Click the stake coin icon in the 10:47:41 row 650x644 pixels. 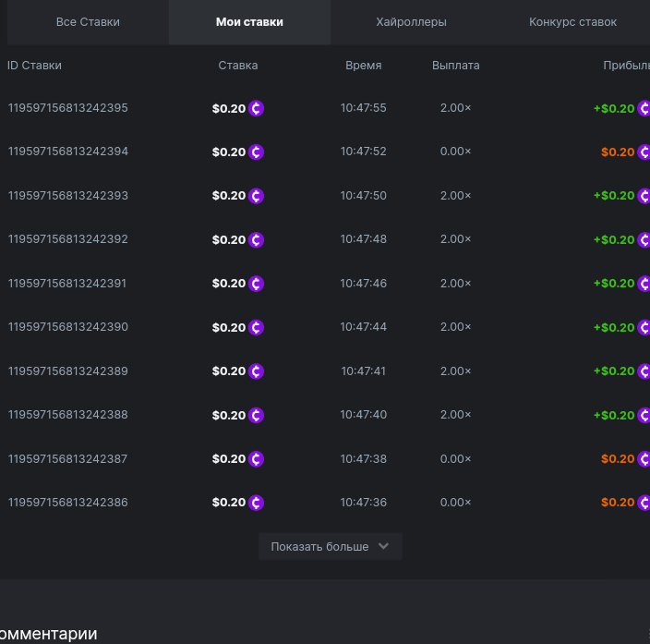257,371
